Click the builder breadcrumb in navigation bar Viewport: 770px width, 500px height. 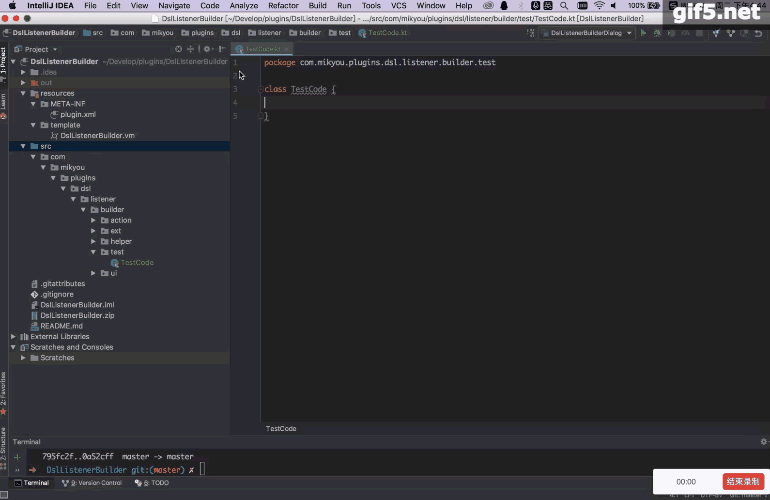tap(310, 33)
